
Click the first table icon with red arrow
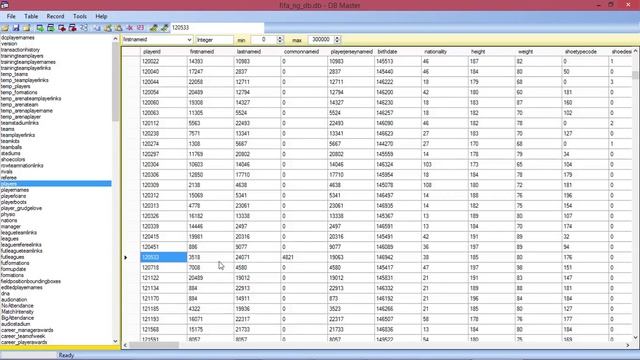pyautogui.click(x=62, y=28)
